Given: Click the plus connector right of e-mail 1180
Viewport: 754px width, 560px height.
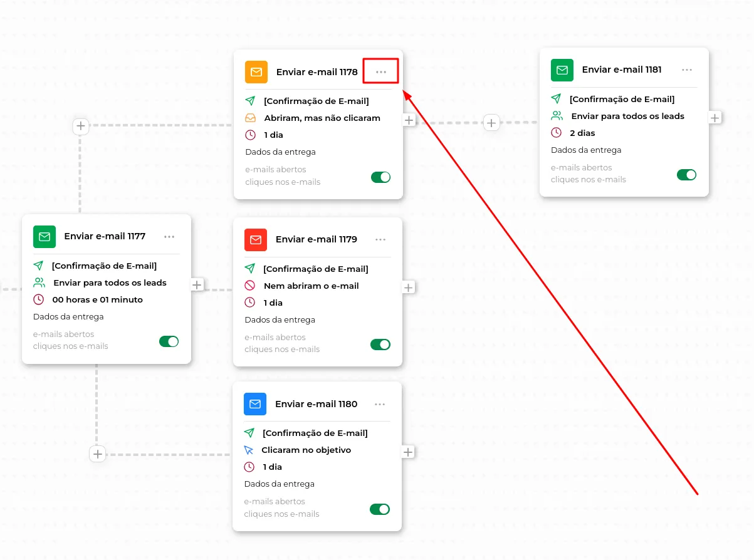Looking at the screenshot, I should click(407, 452).
